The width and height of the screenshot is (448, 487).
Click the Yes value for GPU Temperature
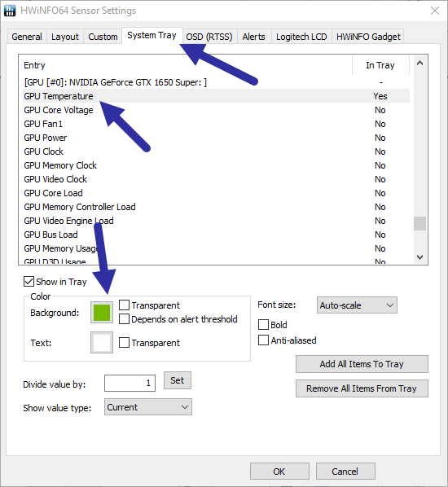[x=380, y=96]
